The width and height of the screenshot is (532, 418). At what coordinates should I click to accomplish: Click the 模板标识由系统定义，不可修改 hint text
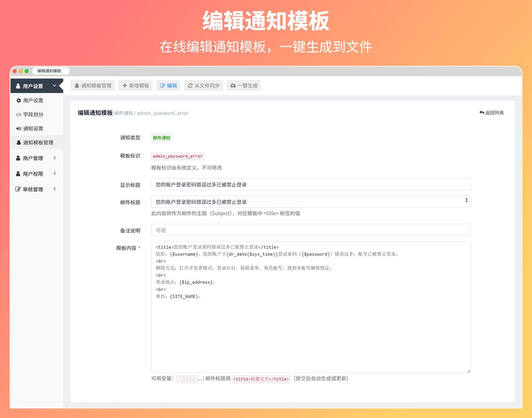(x=187, y=168)
